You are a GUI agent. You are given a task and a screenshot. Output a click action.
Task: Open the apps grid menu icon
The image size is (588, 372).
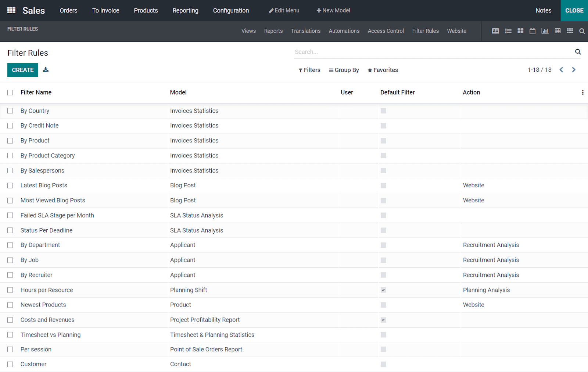(11, 10)
